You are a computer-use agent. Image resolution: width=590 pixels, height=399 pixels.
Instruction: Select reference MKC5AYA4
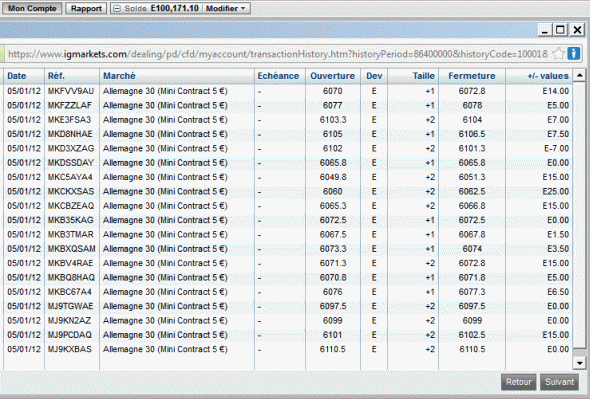[70, 177]
